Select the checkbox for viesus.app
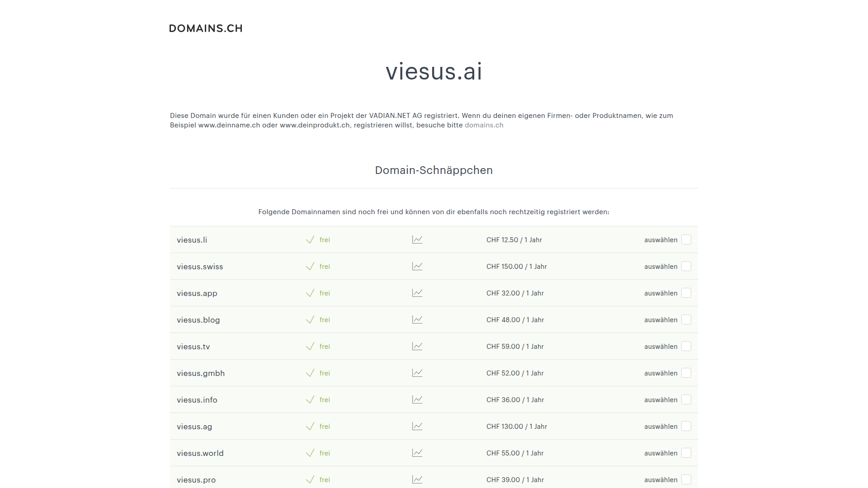The width and height of the screenshot is (868, 488). coord(686,293)
